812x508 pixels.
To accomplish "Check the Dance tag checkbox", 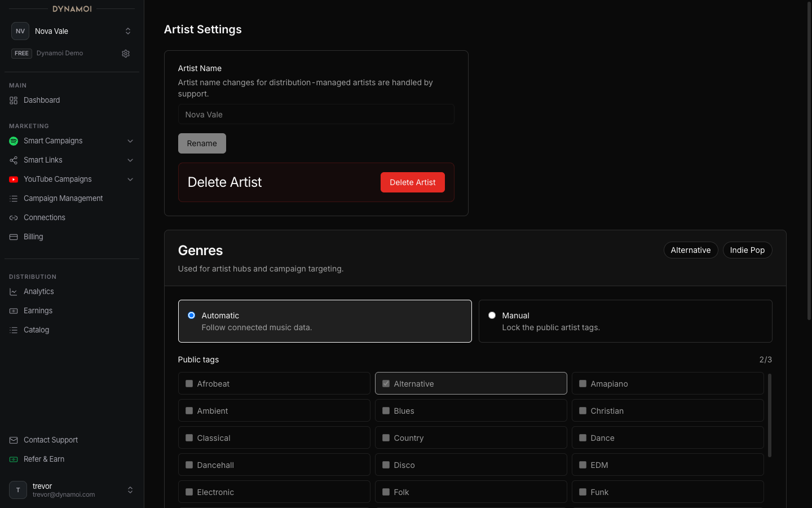I will (583, 438).
